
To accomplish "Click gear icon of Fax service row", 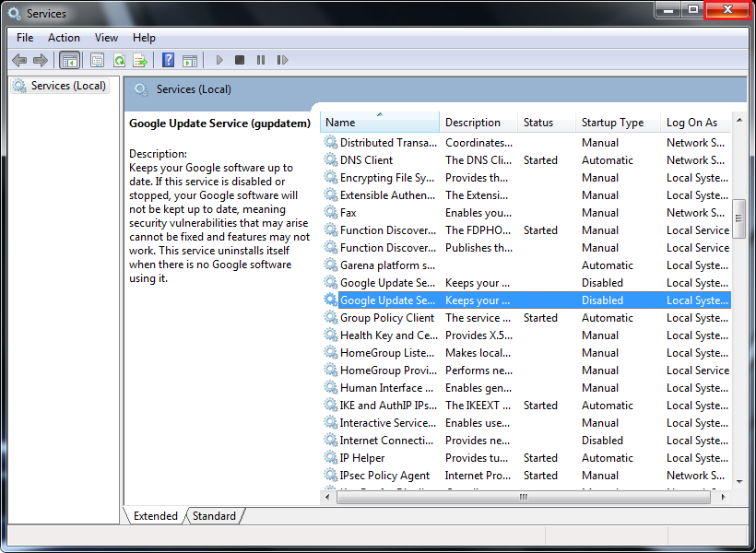I will (331, 213).
